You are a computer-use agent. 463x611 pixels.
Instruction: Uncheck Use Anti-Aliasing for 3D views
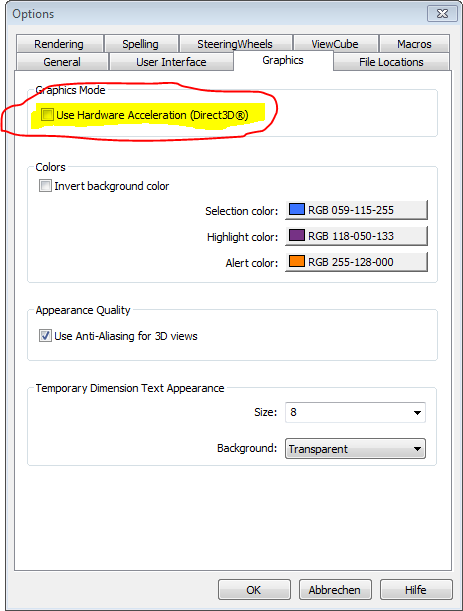[x=45, y=336]
